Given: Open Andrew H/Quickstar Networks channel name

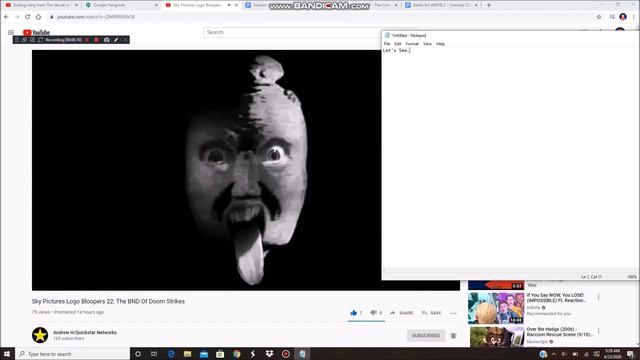Looking at the screenshot, I should (85, 333).
